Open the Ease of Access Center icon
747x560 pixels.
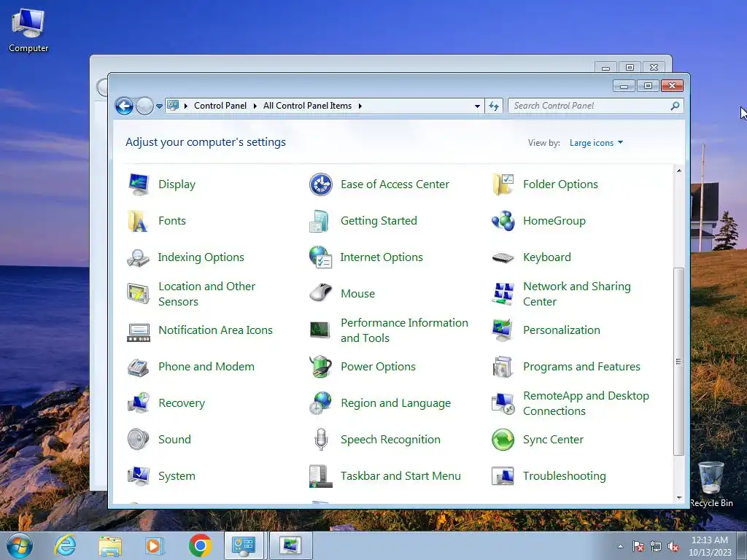tap(321, 184)
